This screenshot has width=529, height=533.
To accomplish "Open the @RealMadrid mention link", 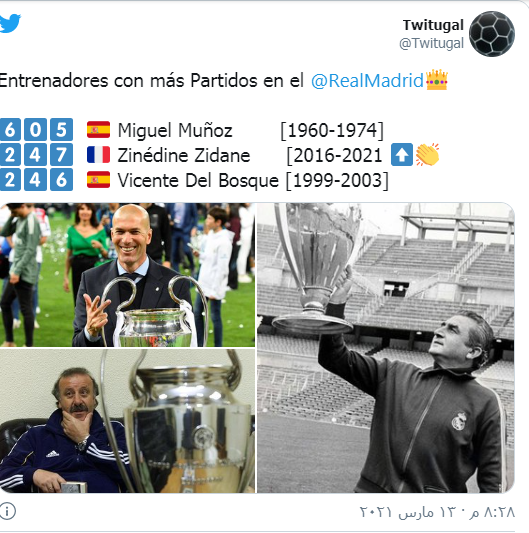I will [367, 81].
